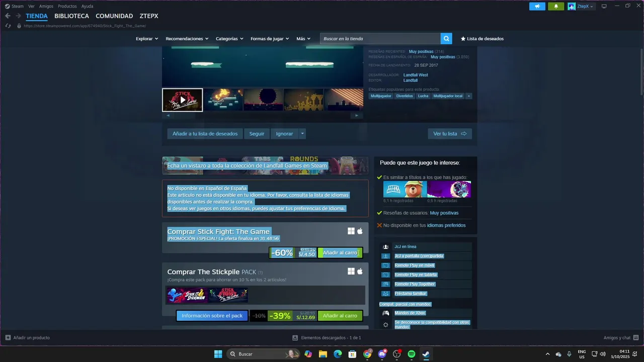Image resolution: width=644 pixels, height=362 pixels.
Task: Open the Windows Start menu
Action: click(x=218, y=354)
